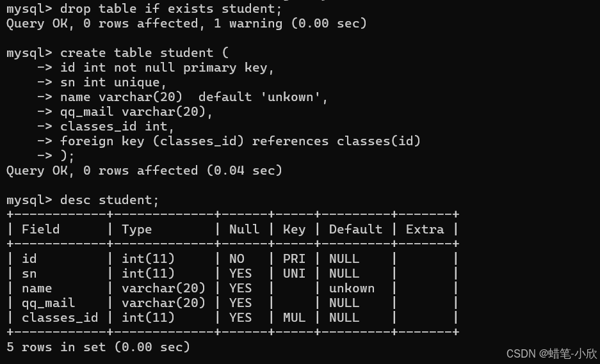Click the Null column header
Viewport: 600px width, 364px height.
(244, 229)
